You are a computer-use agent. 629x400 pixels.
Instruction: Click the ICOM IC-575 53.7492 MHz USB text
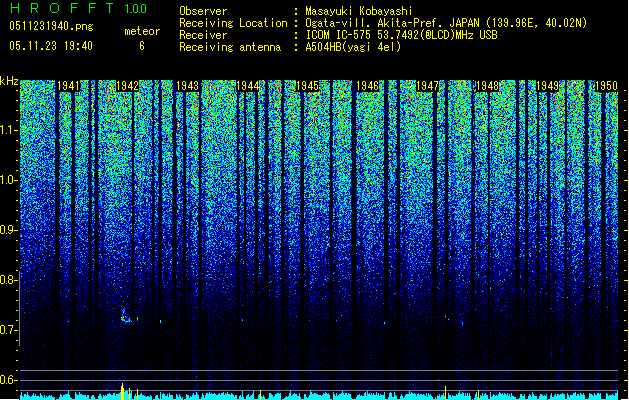pos(402,35)
